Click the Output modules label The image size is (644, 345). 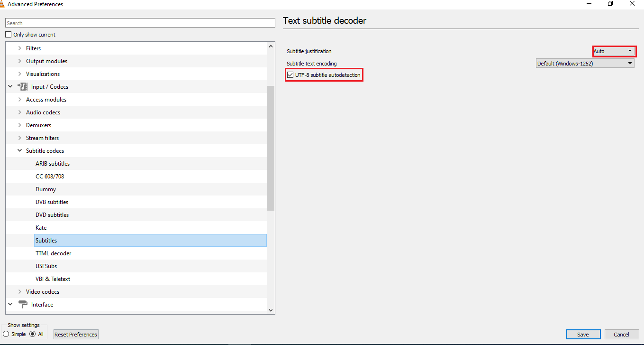46,61
